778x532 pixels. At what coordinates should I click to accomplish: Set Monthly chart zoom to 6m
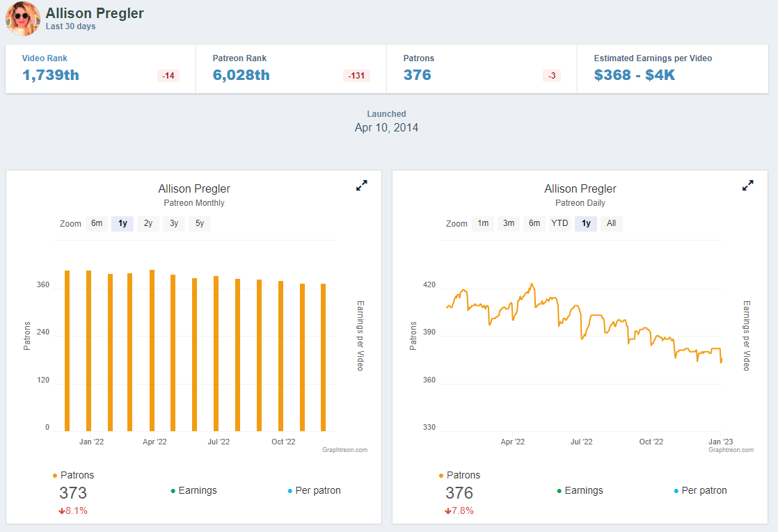(97, 224)
